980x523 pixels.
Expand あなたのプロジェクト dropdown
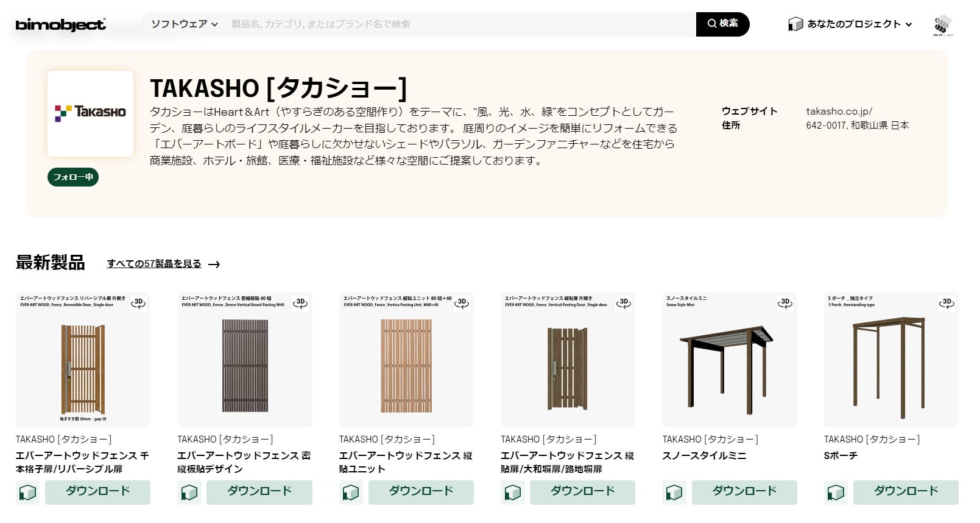(x=850, y=24)
